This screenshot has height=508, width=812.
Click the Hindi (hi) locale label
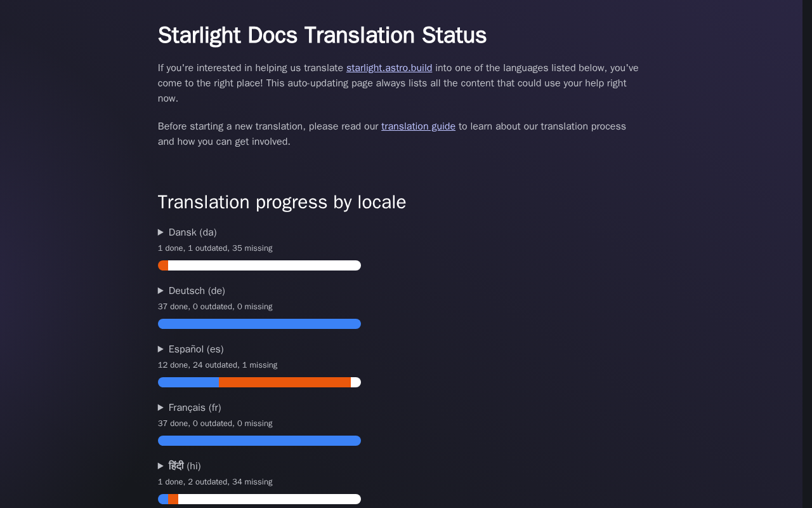(185, 466)
